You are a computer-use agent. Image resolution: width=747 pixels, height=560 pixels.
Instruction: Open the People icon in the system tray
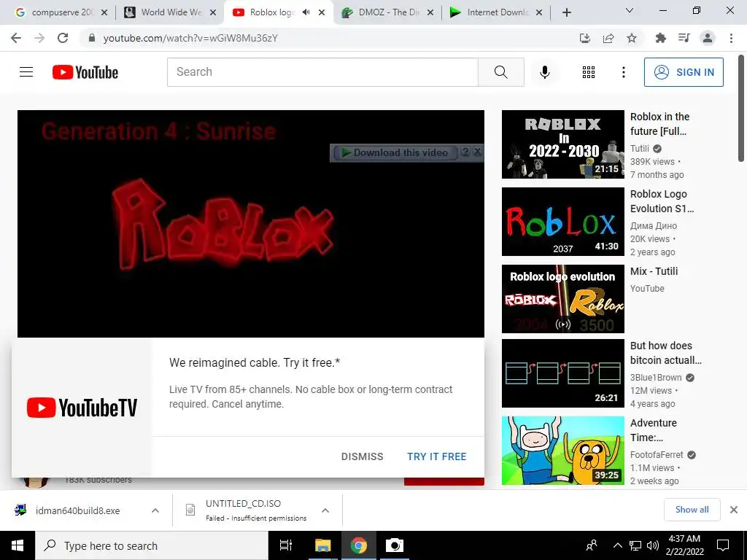pos(592,545)
